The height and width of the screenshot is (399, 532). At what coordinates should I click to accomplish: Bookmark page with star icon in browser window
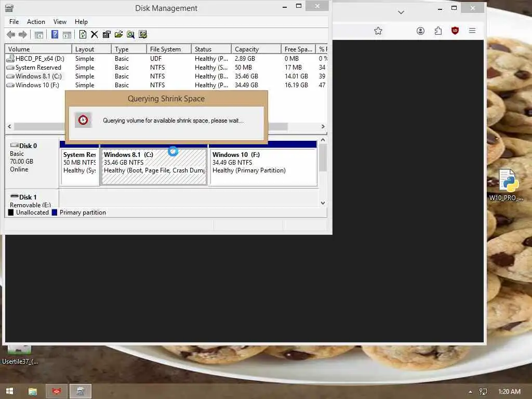[378, 31]
